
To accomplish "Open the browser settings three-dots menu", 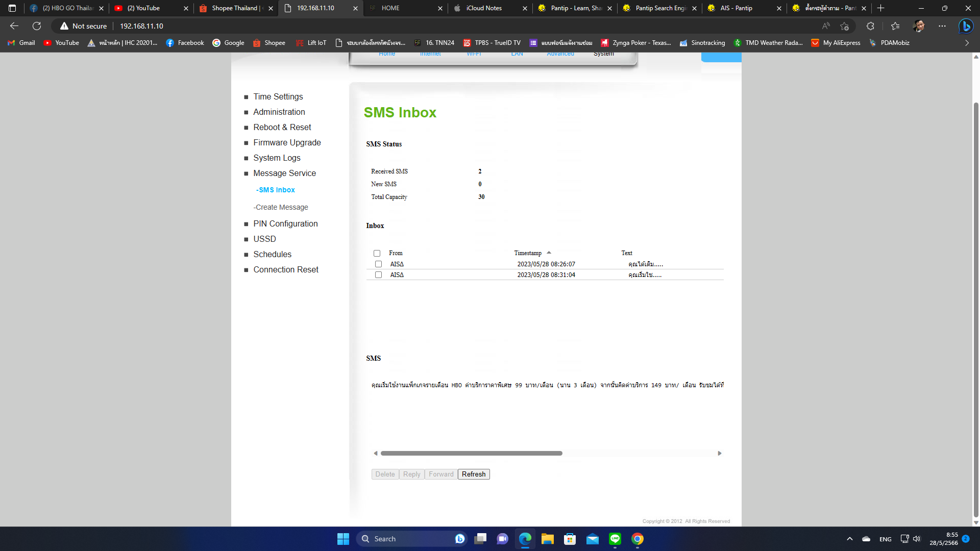I will [942, 26].
